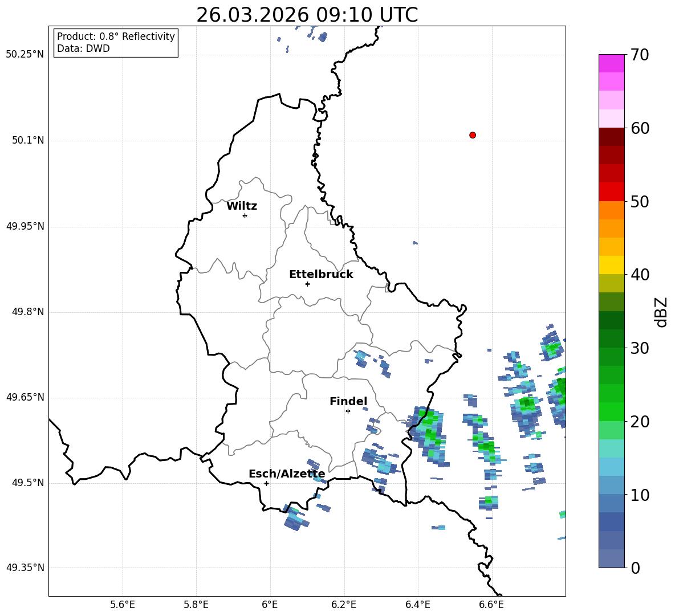Click the colorbar tick value 0
Screen dimensions: 675x616
coord(635,568)
